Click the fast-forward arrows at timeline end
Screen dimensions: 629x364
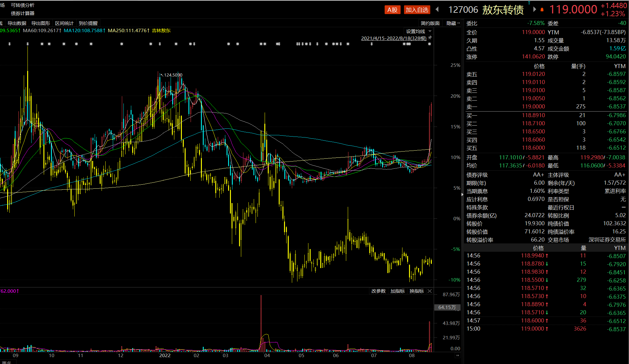coord(458,356)
